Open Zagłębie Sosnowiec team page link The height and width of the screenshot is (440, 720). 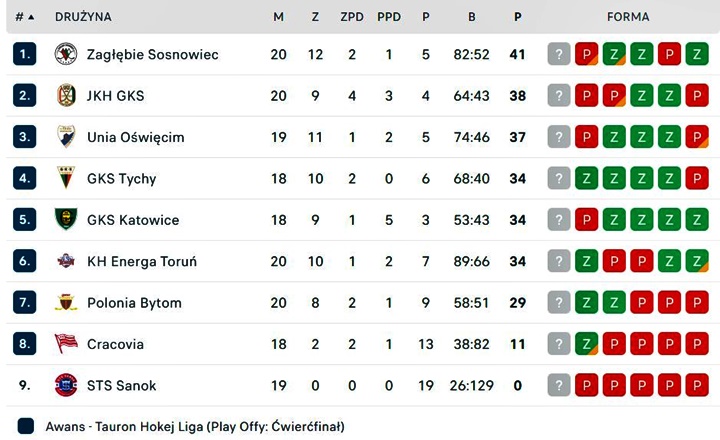point(152,54)
